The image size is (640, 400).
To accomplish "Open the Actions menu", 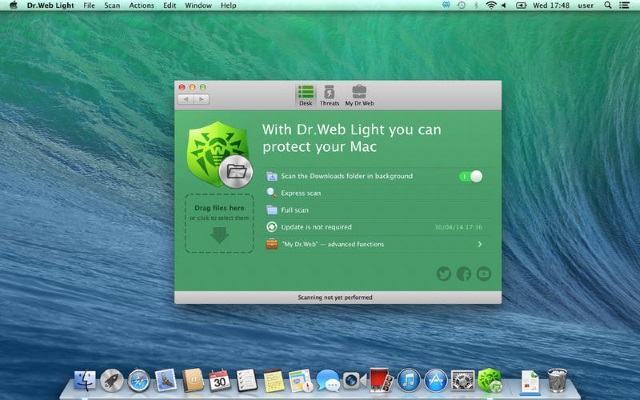I will (x=142, y=6).
